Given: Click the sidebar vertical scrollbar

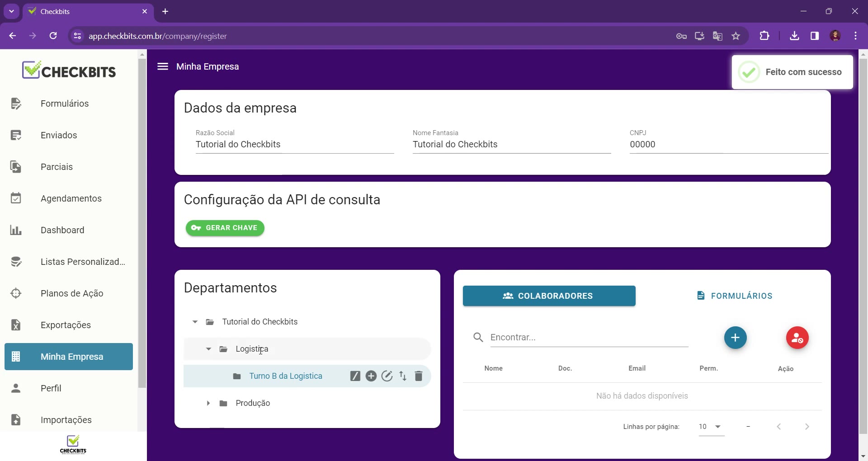Looking at the screenshot, I should pyautogui.click(x=142, y=223).
